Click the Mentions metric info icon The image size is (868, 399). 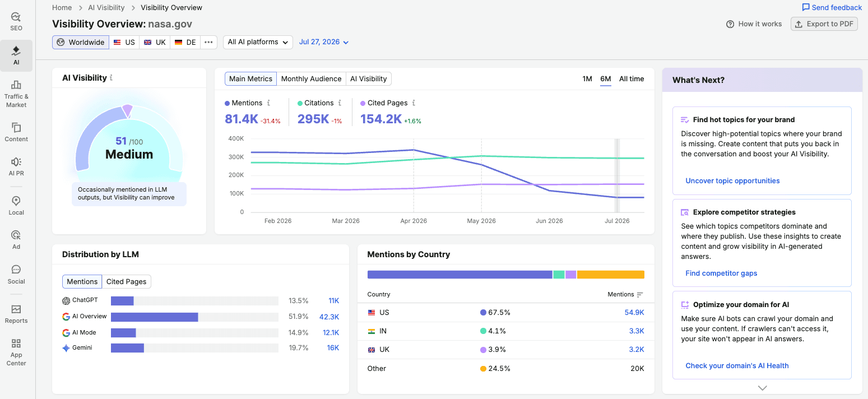click(268, 103)
